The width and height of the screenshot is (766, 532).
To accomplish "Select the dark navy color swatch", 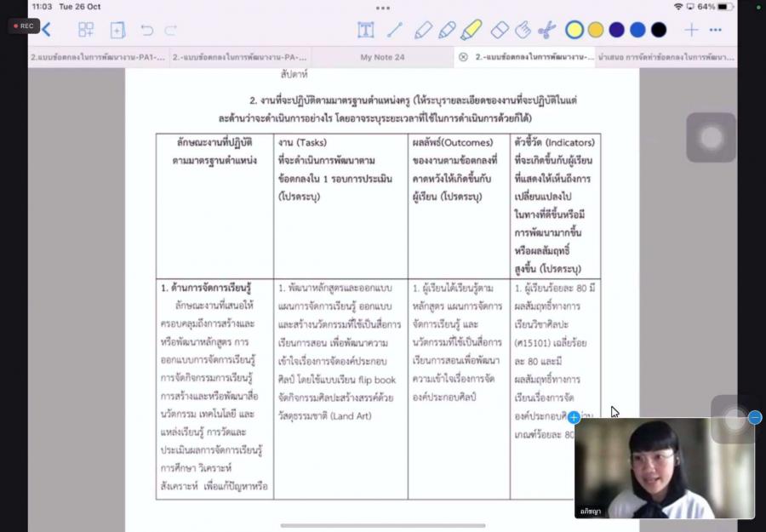I will [x=616, y=30].
